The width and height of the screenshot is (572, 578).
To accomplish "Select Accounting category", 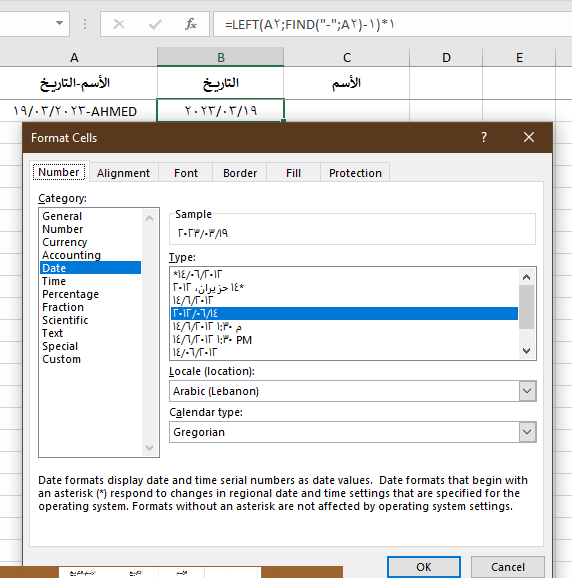I will [x=90, y=255].
